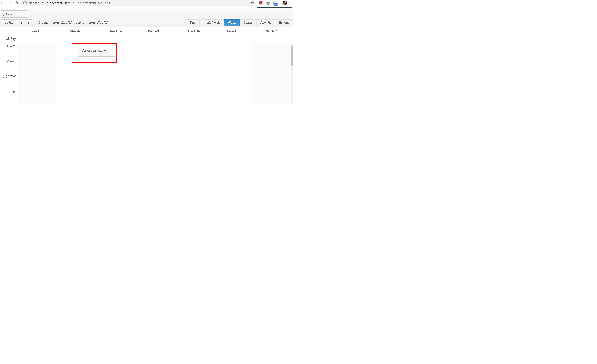Screen dimensions: 597x364
Task: Open the calendar date picker icon
Action: pos(39,23)
